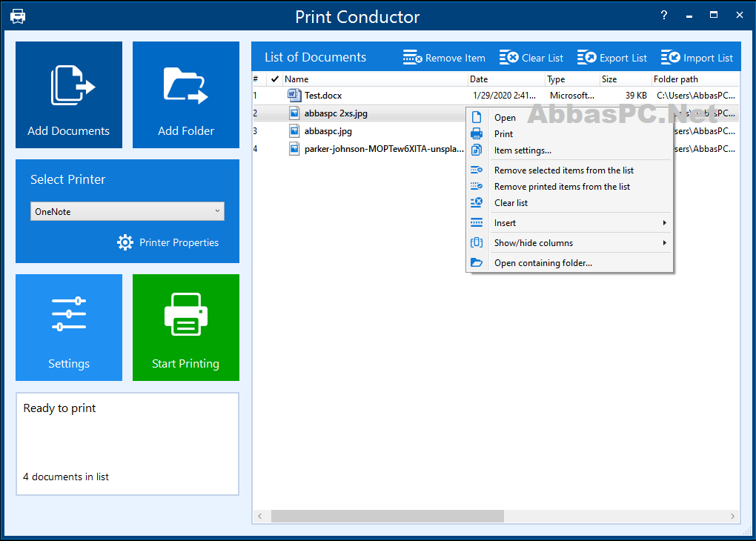The height and width of the screenshot is (541, 756).
Task: Open the OneNote printer dropdown
Action: 127,211
